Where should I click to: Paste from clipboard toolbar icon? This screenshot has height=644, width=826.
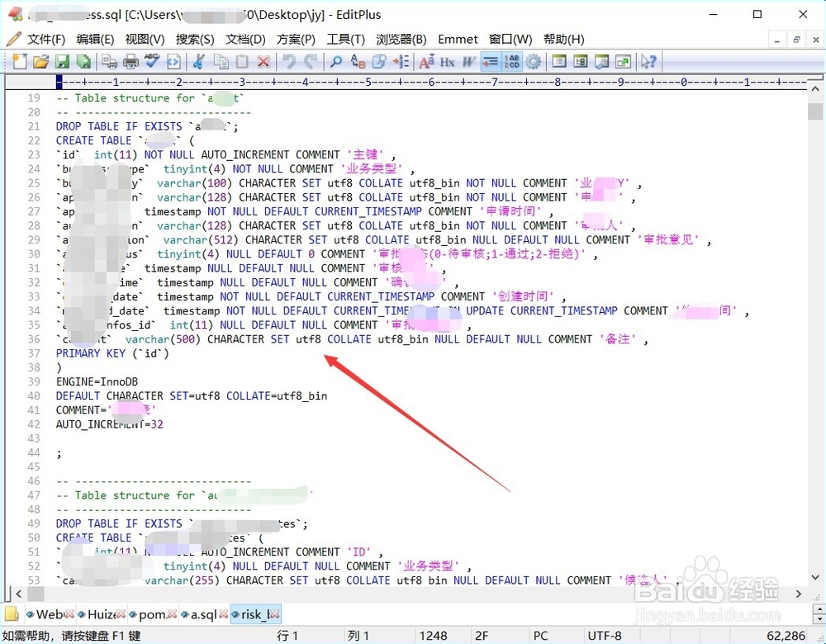point(242,62)
